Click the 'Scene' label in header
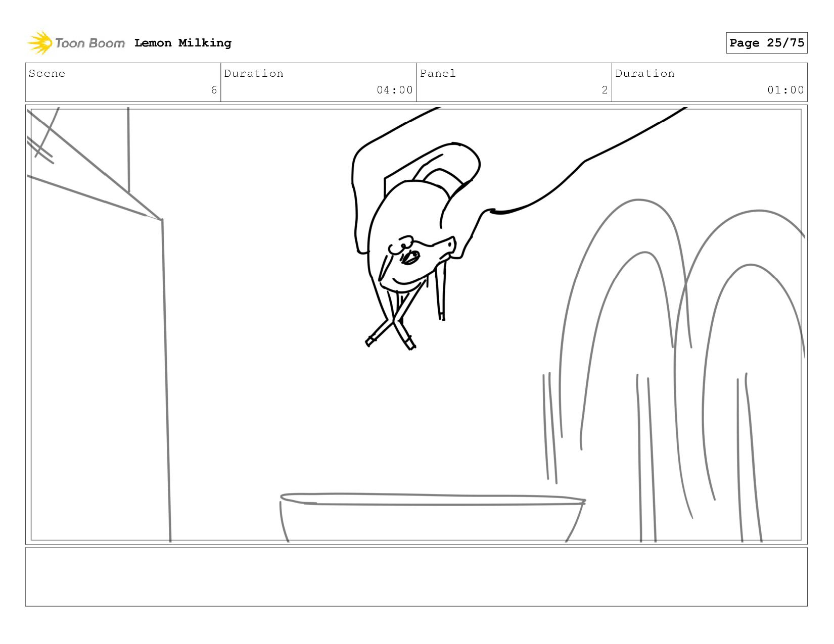This screenshot has height=644, width=834. pyautogui.click(x=47, y=73)
